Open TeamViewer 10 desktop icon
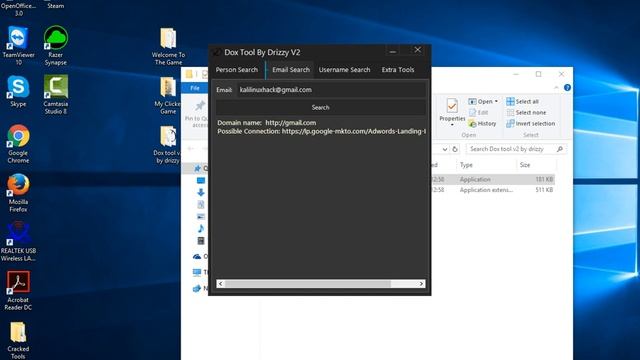 (x=18, y=45)
